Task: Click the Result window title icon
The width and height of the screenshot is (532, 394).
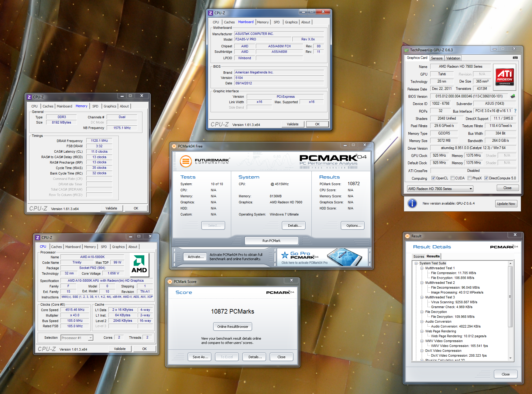Action: point(407,236)
